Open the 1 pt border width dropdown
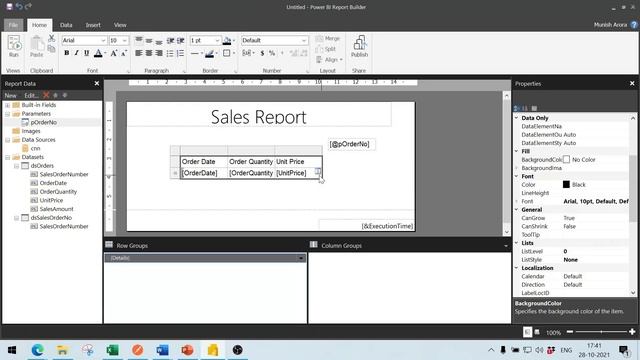 click(217, 40)
